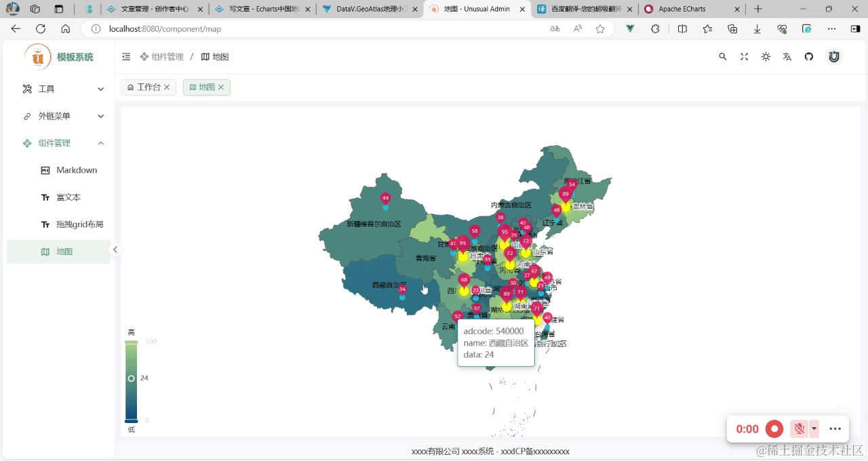Open the 拖拽grid布局 menu item
868x461 pixels.
click(58, 224)
